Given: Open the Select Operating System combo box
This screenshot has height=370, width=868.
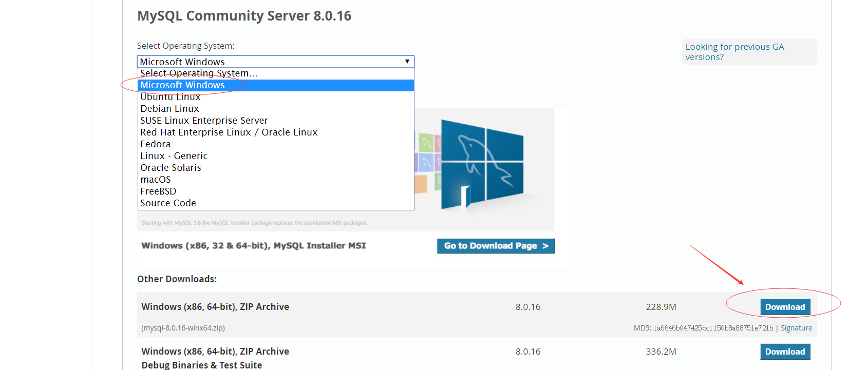Looking at the screenshot, I should click(x=275, y=62).
